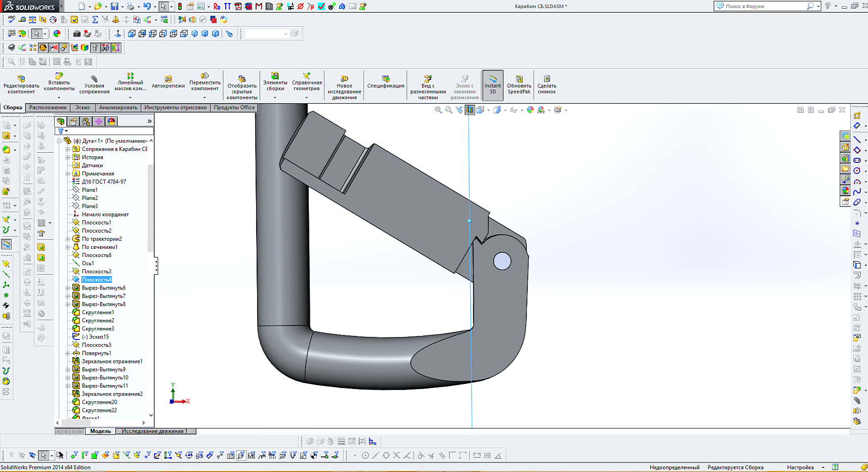
Task: Expand the Сопряжения в Карабин node
Action: coord(68,149)
